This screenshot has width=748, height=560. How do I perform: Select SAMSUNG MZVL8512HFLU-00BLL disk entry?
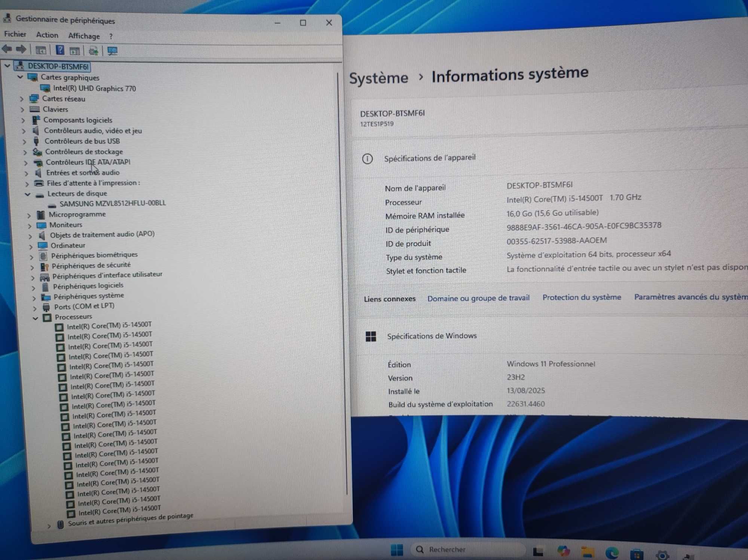point(113,204)
